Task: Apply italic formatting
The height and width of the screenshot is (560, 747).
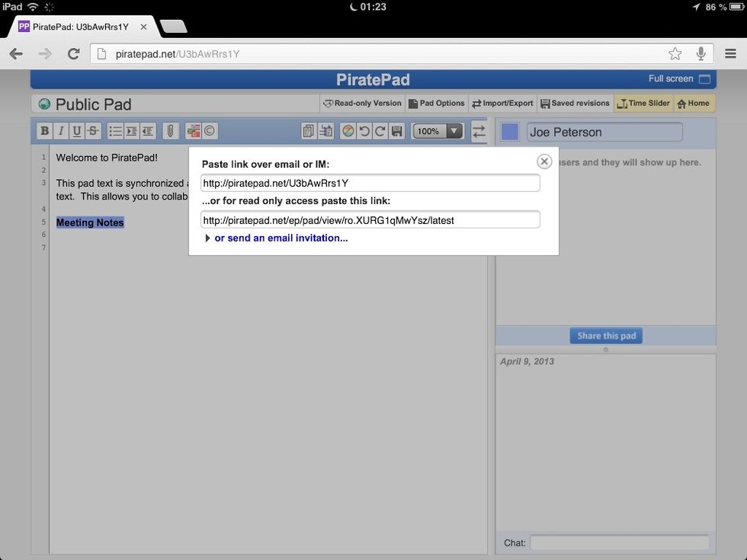Action: 60,131
